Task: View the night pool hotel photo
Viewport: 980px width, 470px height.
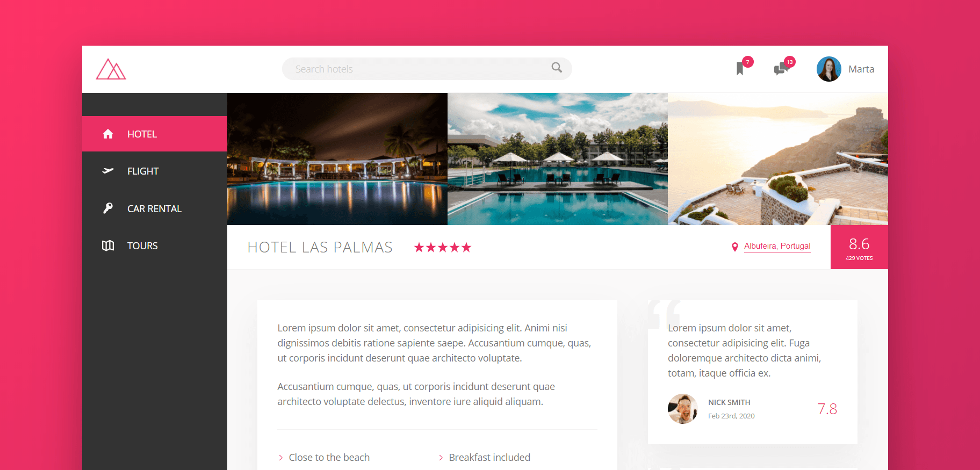Action: pyautogui.click(x=337, y=159)
